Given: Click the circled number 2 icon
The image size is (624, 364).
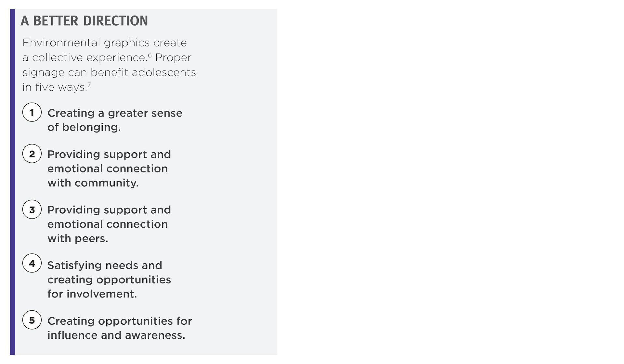Looking at the screenshot, I should tap(32, 154).
